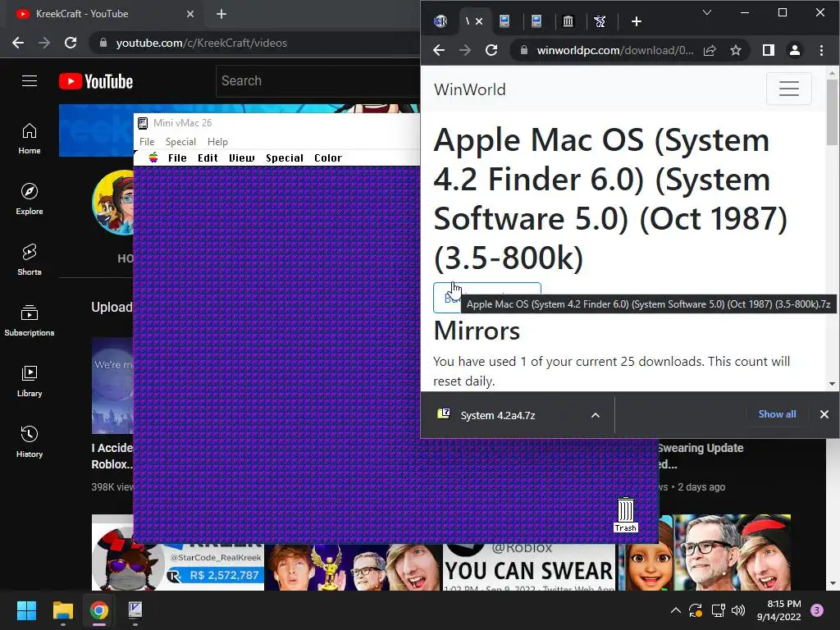Image resolution: width=840 pixels, height=630 pixels.
Task: Open Subscriptions in YouTube sidebar
Action: point(30,321)
